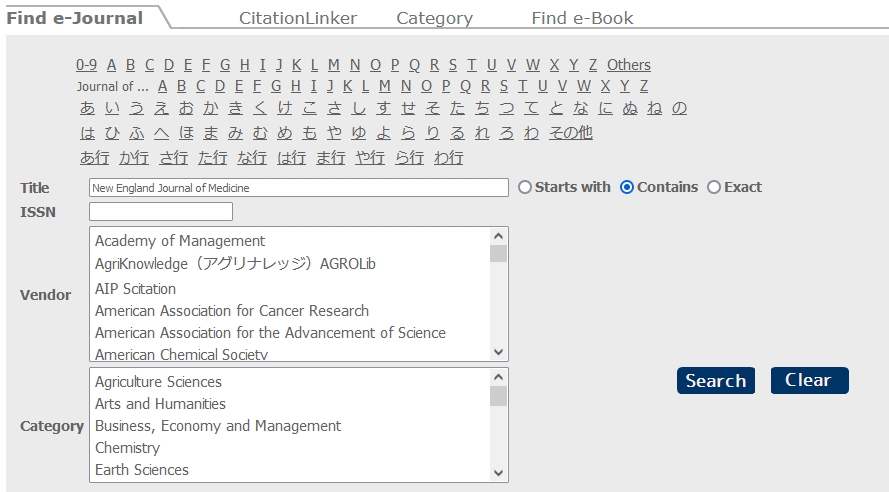Click the up arrow of Category list scrollbar
The image size is (889, 492).
498,377
